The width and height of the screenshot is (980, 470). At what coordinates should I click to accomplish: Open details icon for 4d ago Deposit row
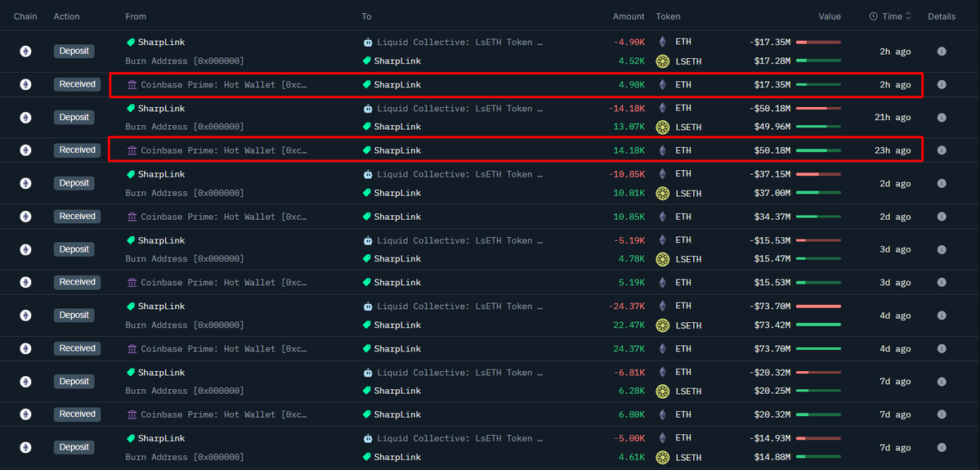(x=942, y=315)
